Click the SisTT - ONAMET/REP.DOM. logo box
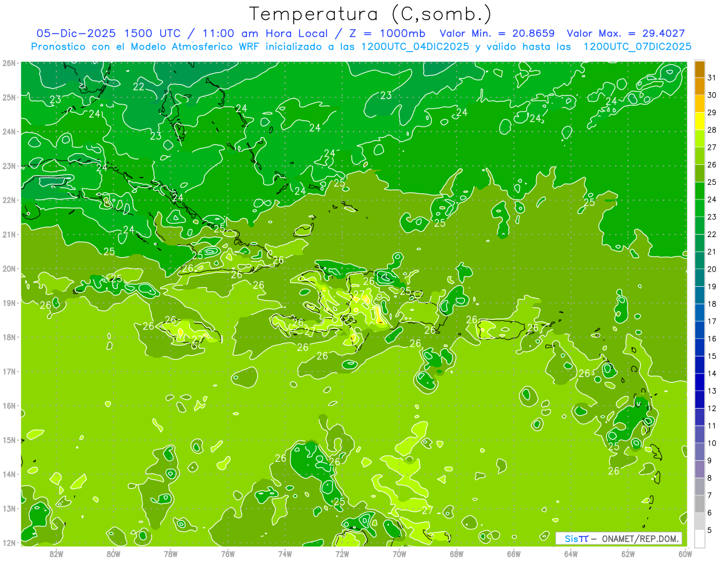Screen dimensions: 728x562 618,538
